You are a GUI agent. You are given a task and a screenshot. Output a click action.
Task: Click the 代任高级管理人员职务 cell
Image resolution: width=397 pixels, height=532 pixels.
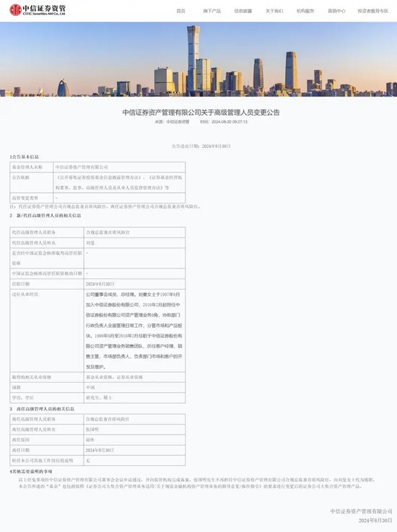(47, 232)
